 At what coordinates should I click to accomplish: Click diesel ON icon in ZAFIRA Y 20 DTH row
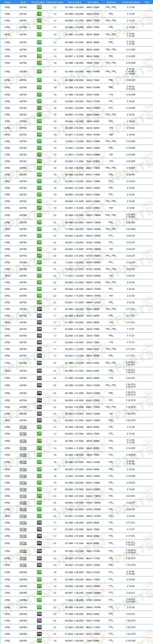point(39,620)
